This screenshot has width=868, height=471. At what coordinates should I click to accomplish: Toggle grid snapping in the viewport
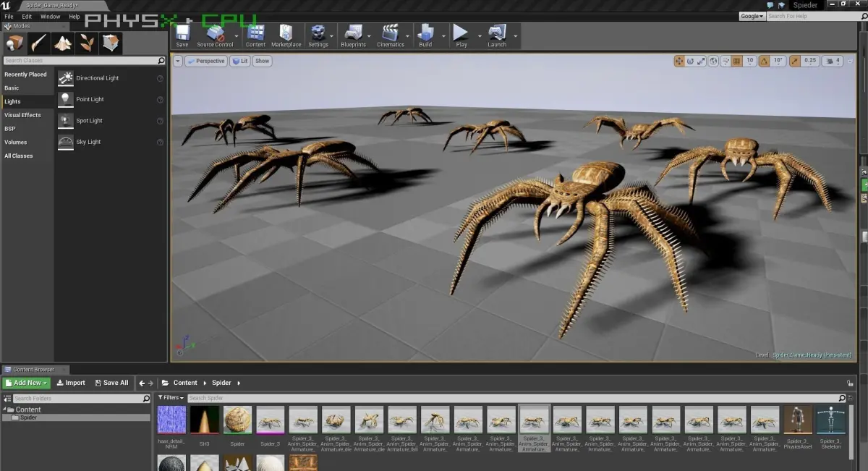[x=736, y=61]
